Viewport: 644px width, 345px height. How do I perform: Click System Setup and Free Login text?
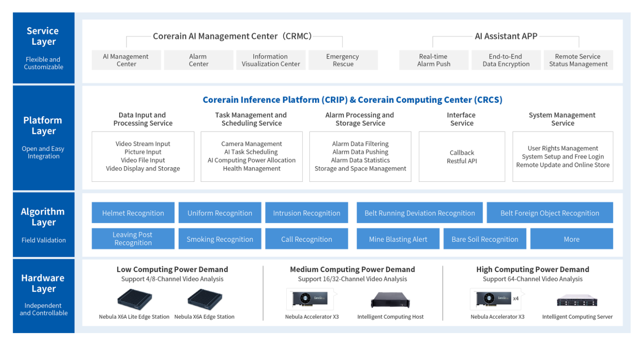(x=563, y=157)
